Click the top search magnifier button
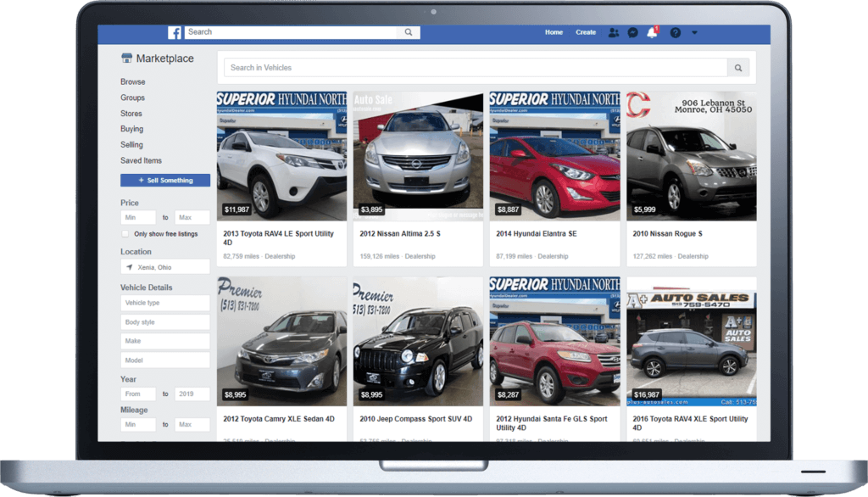This screenshot has width=868, height=497. [x=409, y=32]
